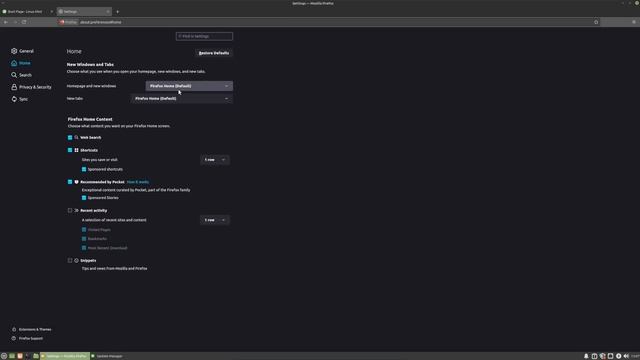This screenshot has width=640, height=360.
Task: Close the Settings tab
Action: tap(108, 12)
